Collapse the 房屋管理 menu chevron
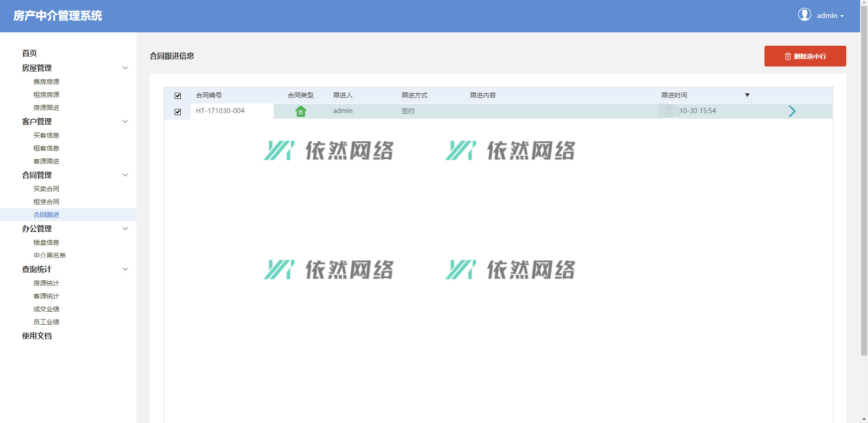 tap(125, 68)
